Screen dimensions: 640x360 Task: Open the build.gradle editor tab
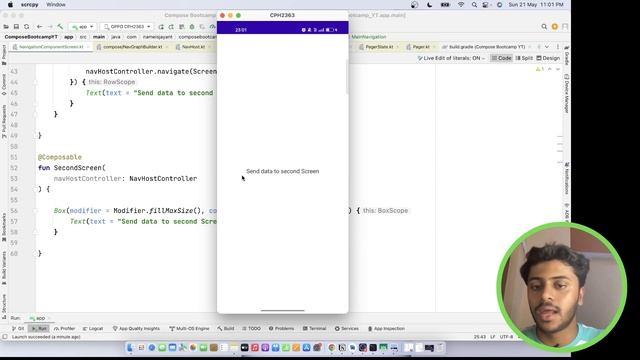(487, 47)
